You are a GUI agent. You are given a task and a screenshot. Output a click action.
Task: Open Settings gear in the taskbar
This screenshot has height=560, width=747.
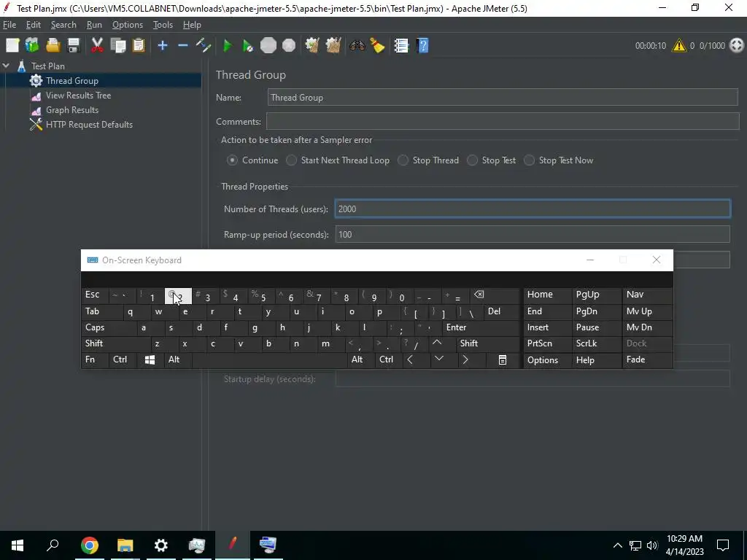point(161,545)
